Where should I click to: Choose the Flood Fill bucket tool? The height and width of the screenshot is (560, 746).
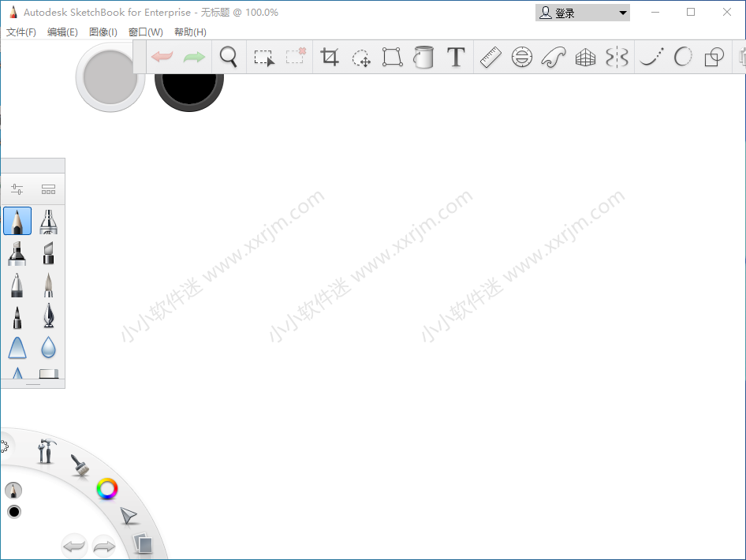[424, 57]
